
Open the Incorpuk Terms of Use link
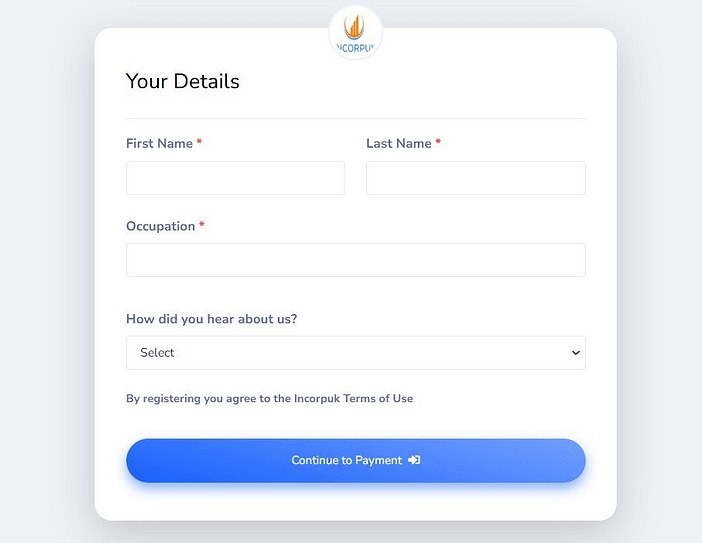tap(353, 398)
